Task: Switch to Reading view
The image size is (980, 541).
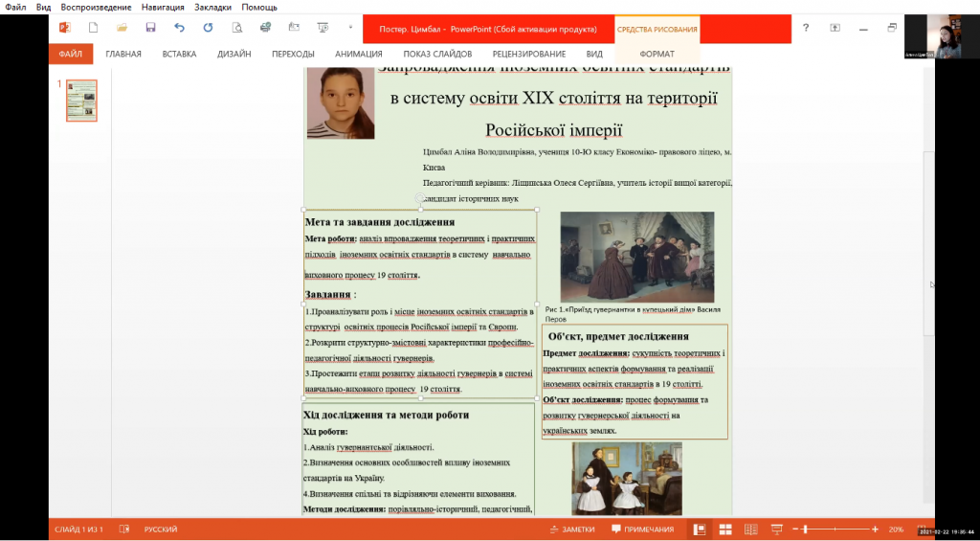Action: coord(750,530)
